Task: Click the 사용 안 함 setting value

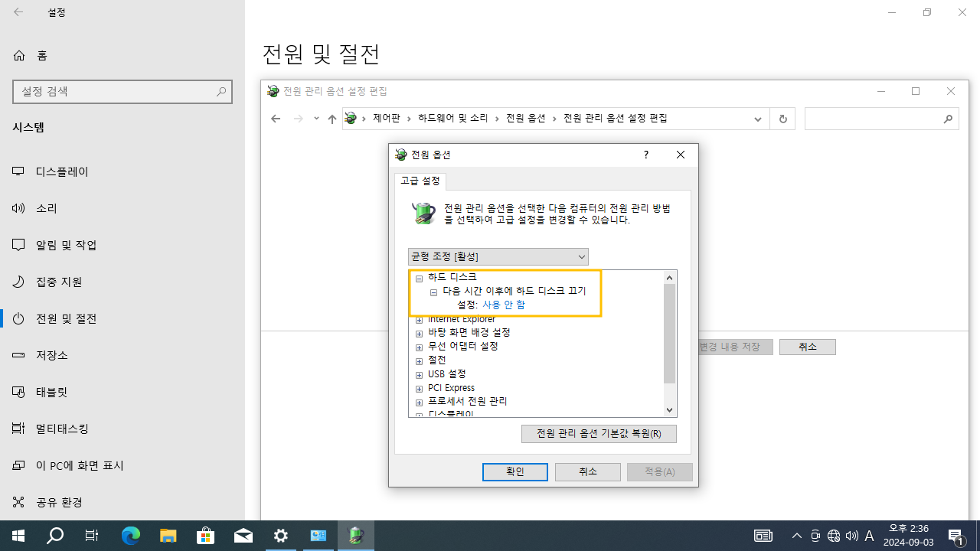Action: (503, 305)
